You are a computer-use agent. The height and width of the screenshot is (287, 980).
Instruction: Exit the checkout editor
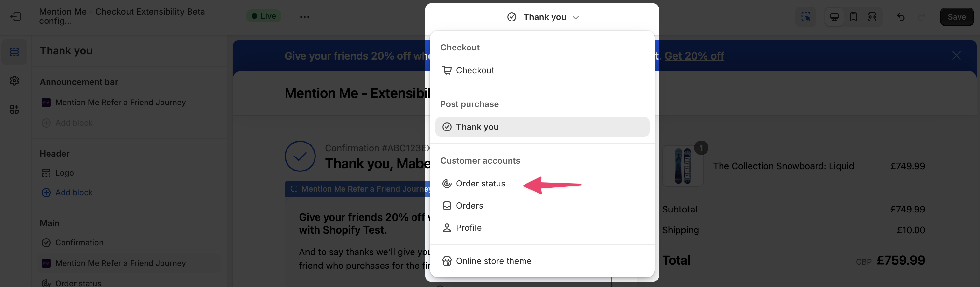pyautogui.click(x=15, y=16)
